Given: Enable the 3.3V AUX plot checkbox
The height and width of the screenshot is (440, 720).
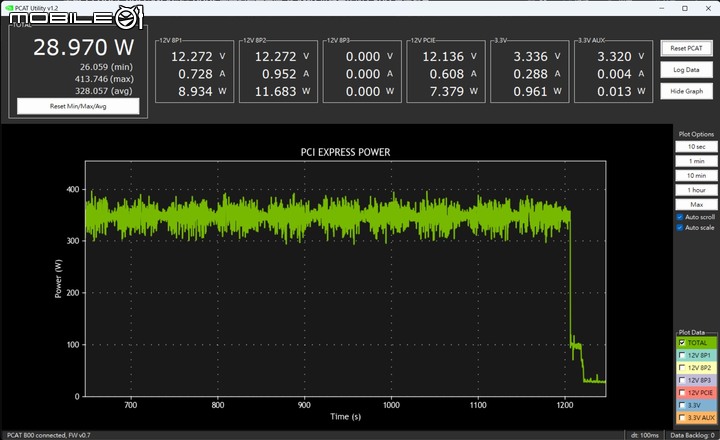Looking at the screenshot, I should (x=682, y=417).
